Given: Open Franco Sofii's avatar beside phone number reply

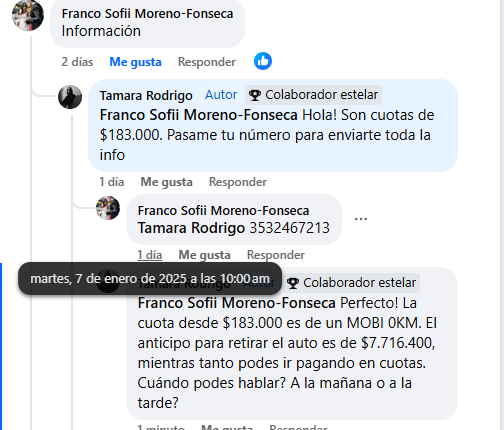Looking at the screenshot, I should click(x=108, y=208).
